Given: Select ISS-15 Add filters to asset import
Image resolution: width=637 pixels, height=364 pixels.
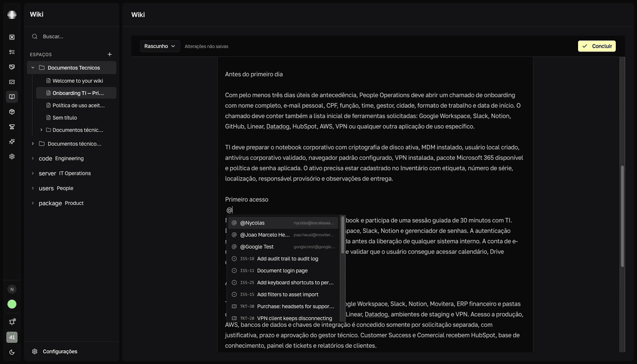Looking at the screenshot, I should pyautogui.click(x=283, y=294).
